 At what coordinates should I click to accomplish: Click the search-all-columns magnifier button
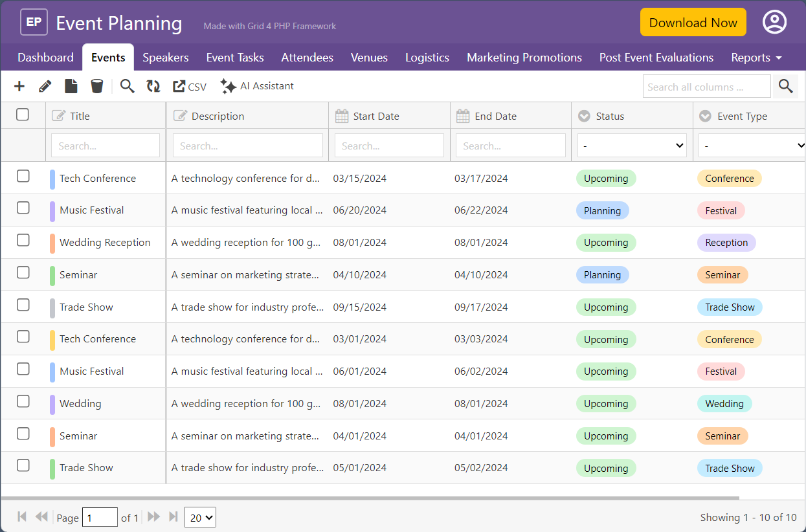coord(785,86)
